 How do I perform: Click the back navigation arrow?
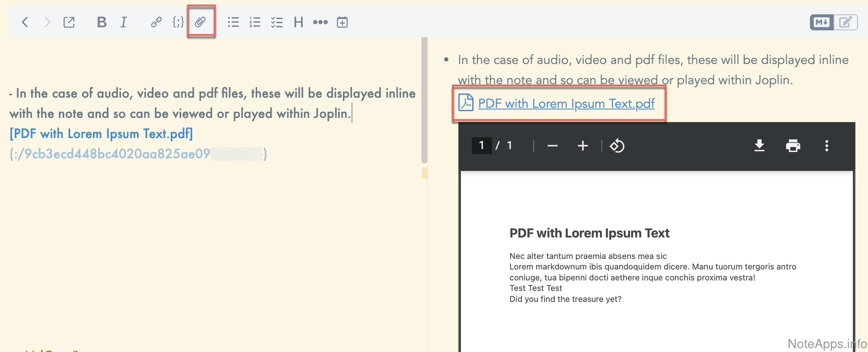(25, 22)
